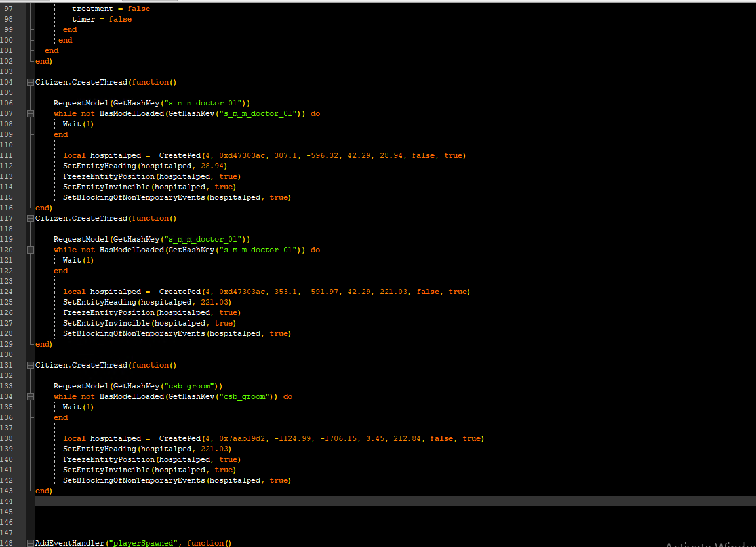Click coordinate 353.1 in line 124 CreatePed
The width and height of the screenshot is (756, 547).
[x=285, y=292]
